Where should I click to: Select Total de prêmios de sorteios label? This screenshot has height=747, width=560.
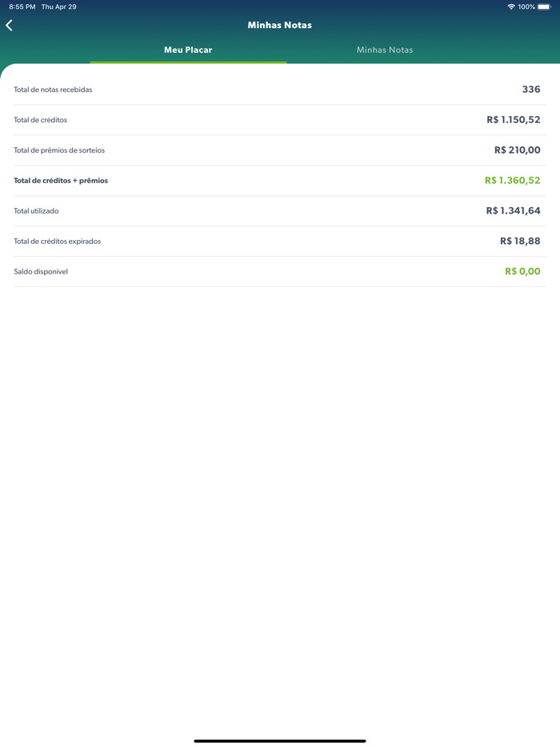pos(59,150)
